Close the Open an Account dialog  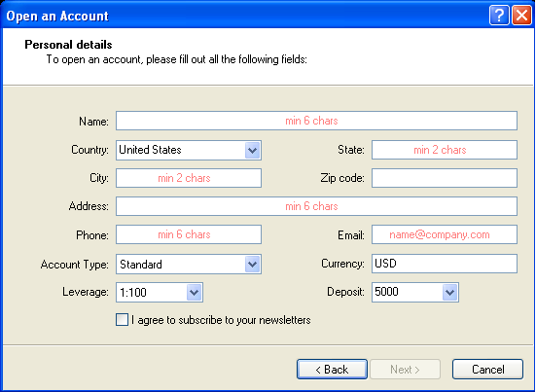pos(521,16)
